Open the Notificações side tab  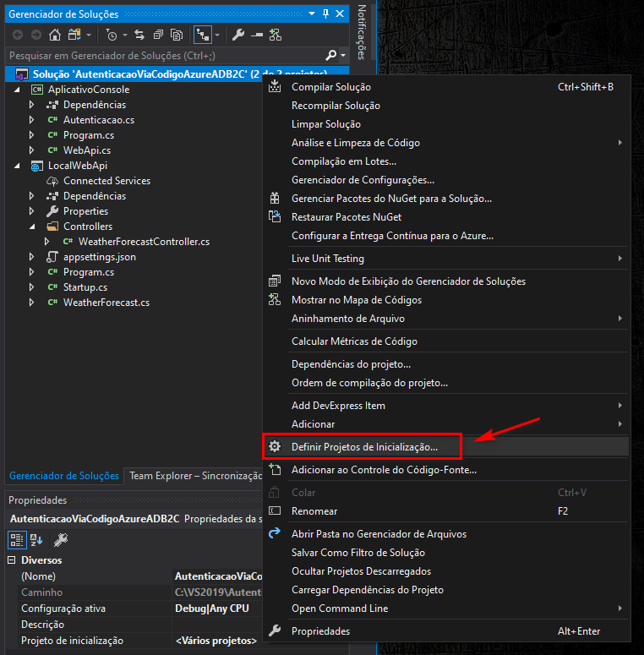pyautogui.click(x=362, y=32)
